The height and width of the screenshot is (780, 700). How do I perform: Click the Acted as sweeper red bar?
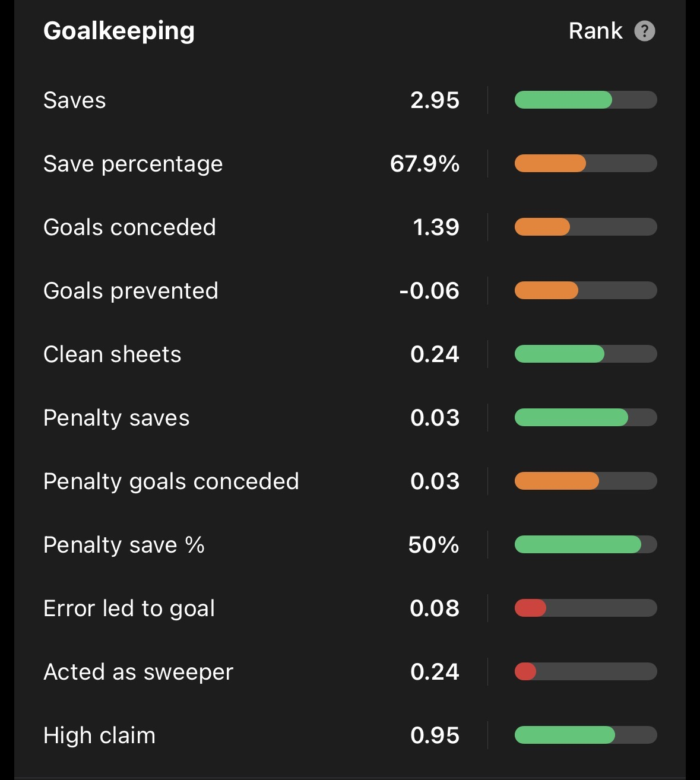pyautogui.click(x=525, y=671)
